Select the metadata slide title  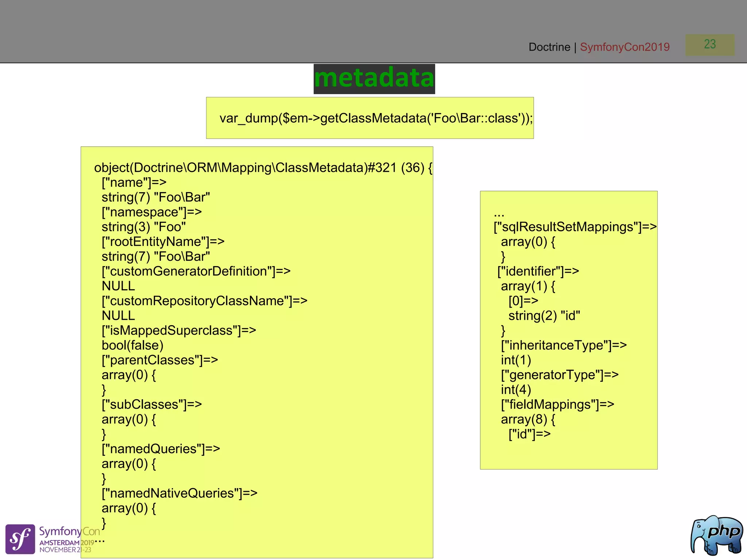[x=374, y=79]
